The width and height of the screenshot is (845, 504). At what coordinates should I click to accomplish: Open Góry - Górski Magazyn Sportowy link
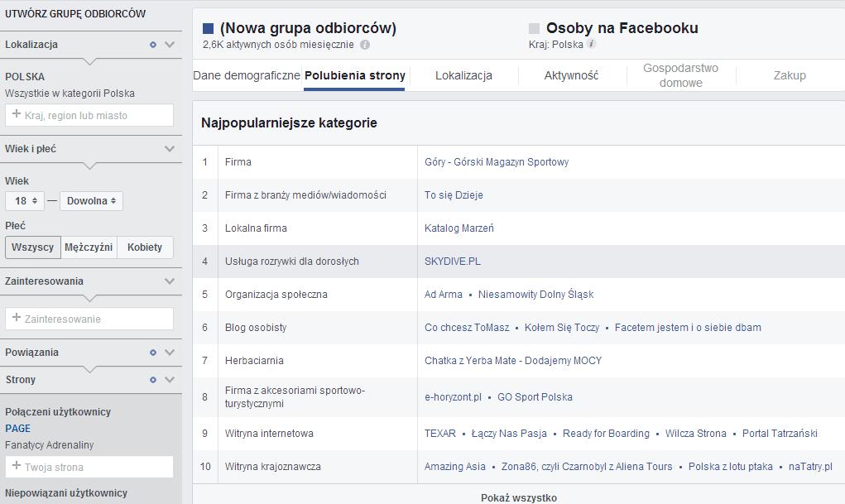(497, 162)
